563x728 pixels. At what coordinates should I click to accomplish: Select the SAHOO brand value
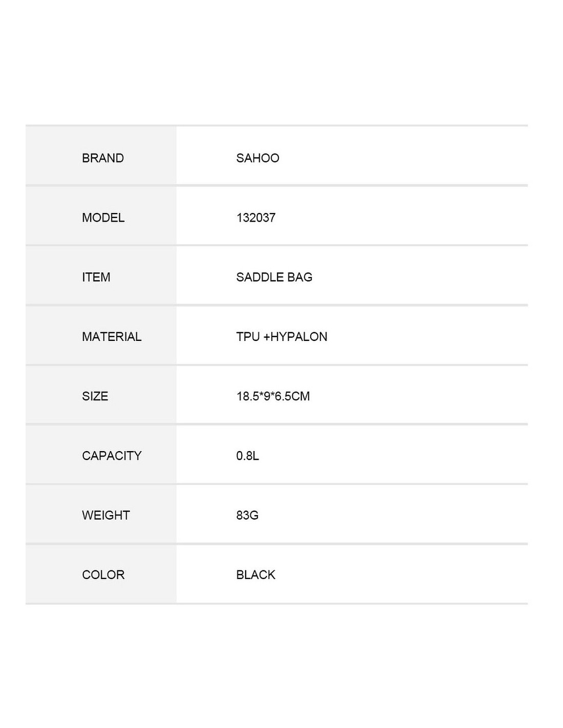point(257,158)
